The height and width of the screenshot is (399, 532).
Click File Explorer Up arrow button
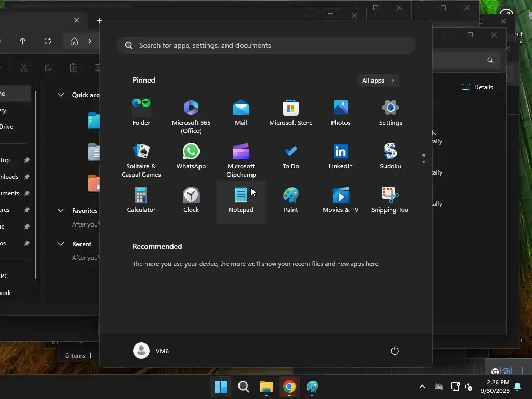coord(23,41)
